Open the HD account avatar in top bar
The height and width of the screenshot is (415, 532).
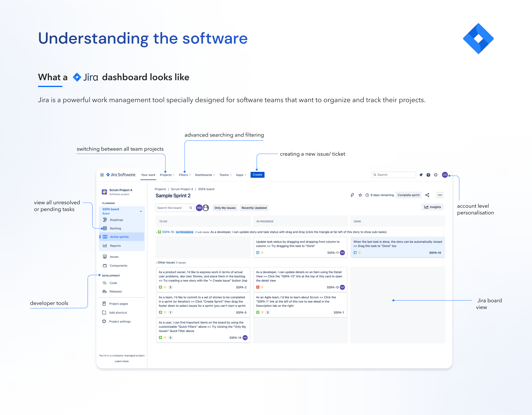click(445, 175)
